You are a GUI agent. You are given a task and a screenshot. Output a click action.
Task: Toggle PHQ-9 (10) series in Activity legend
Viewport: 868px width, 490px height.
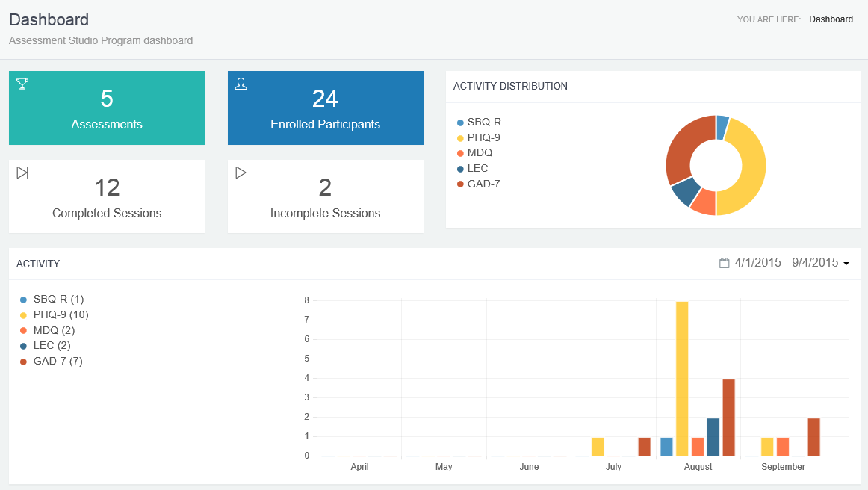(x=61, y=314)
